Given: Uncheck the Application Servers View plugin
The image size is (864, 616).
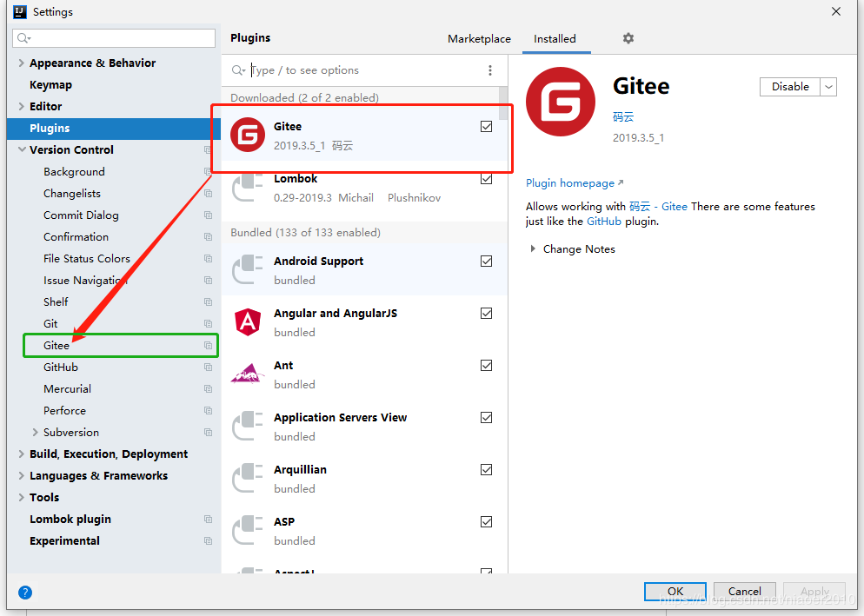Looking at the screenshot, I should [x=486, y=418].
